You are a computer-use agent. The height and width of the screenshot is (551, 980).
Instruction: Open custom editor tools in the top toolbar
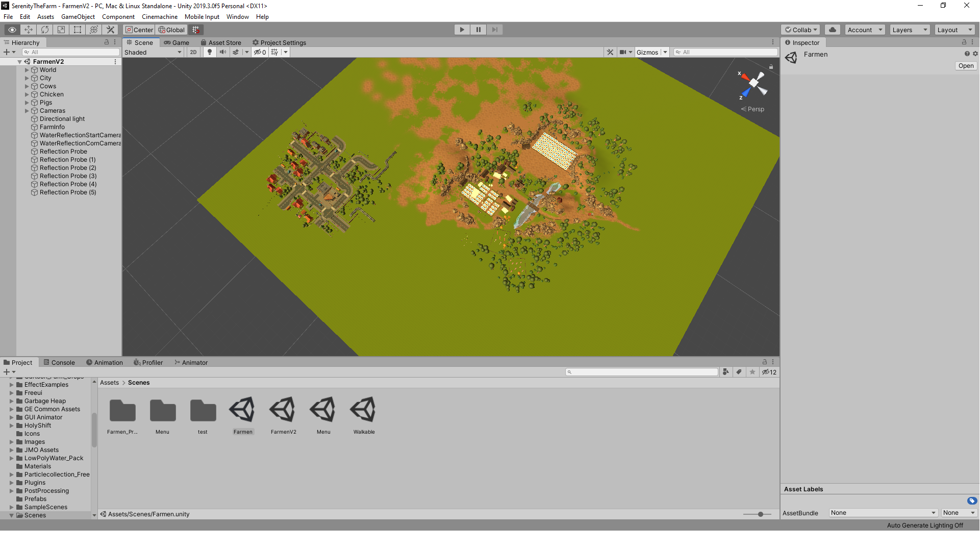tap(110, 30)
